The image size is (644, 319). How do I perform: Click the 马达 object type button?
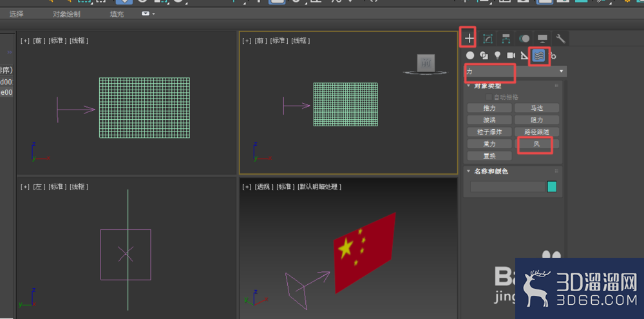[x=537, y=108]
